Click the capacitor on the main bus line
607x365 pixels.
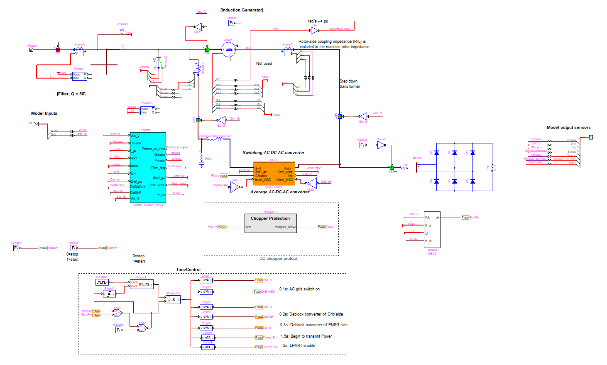106,61
